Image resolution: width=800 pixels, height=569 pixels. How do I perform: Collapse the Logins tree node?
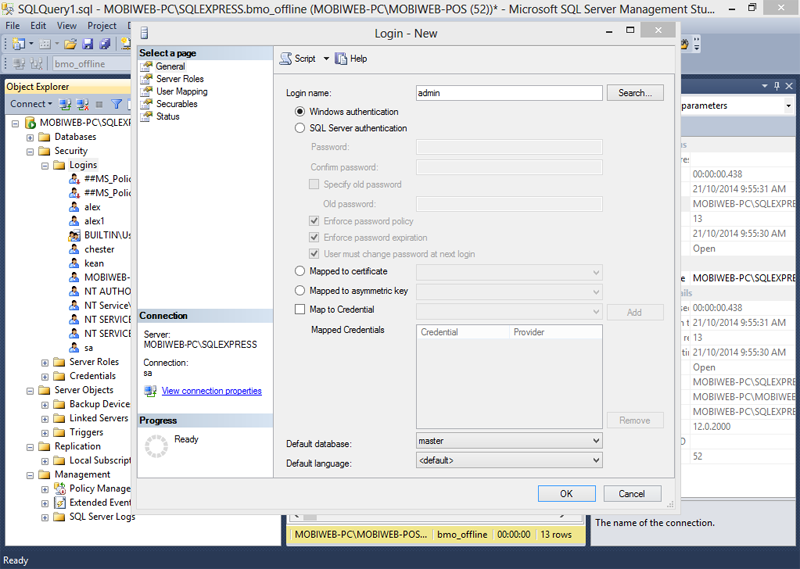click(45, 165)
